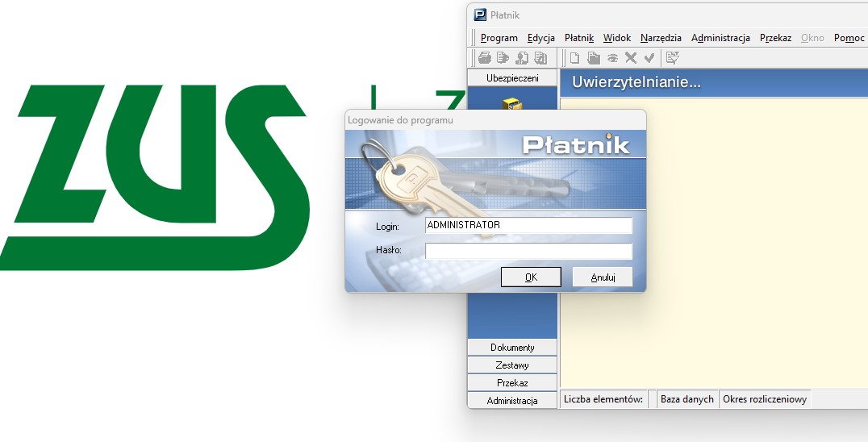The width and height of the screenshot is (868, 442).
Task: Click the document-with-arrow export icon
Action: 503,57
